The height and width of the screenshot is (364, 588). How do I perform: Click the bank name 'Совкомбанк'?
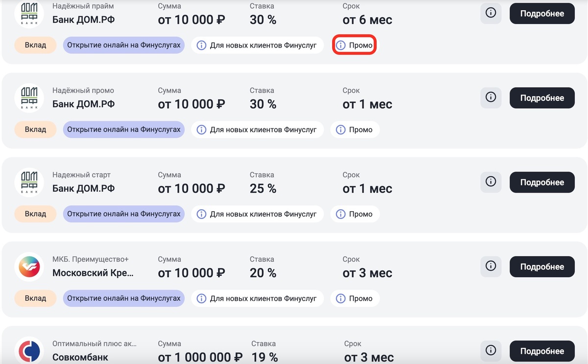click(80, 357)
